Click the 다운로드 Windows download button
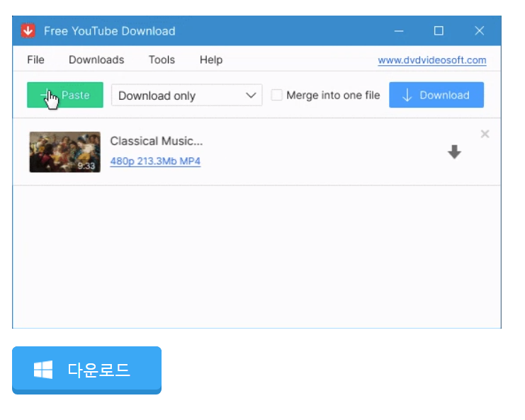The image size is (525, 420). [86, 370]
